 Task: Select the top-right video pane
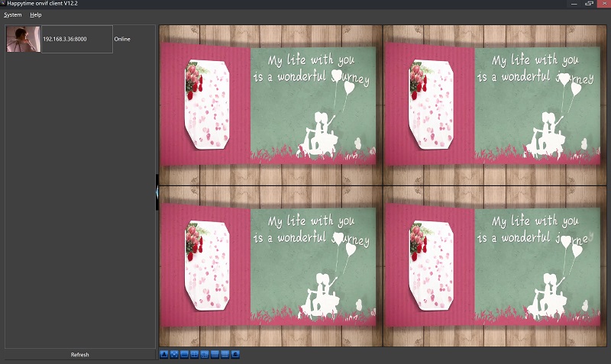[494, 105]
